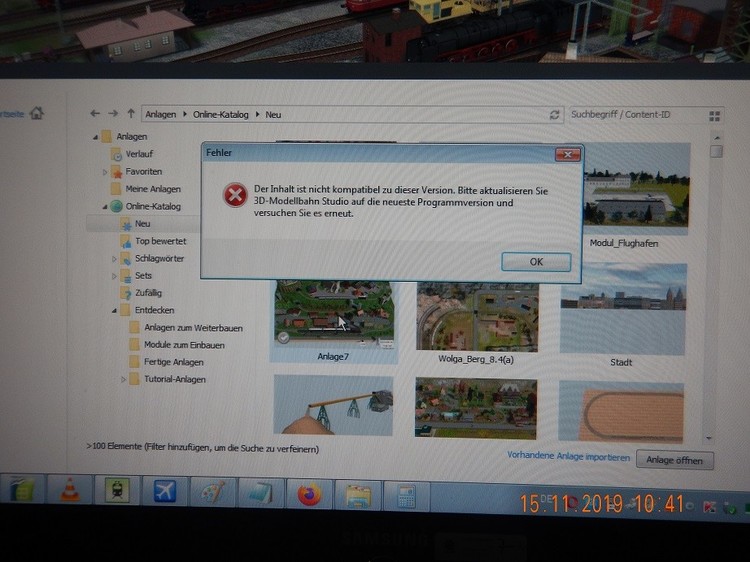Select Online-Katalog in the breadcrumb path
Image resolution: width=750 pixels, height=562 pixels.
(221, 115)
